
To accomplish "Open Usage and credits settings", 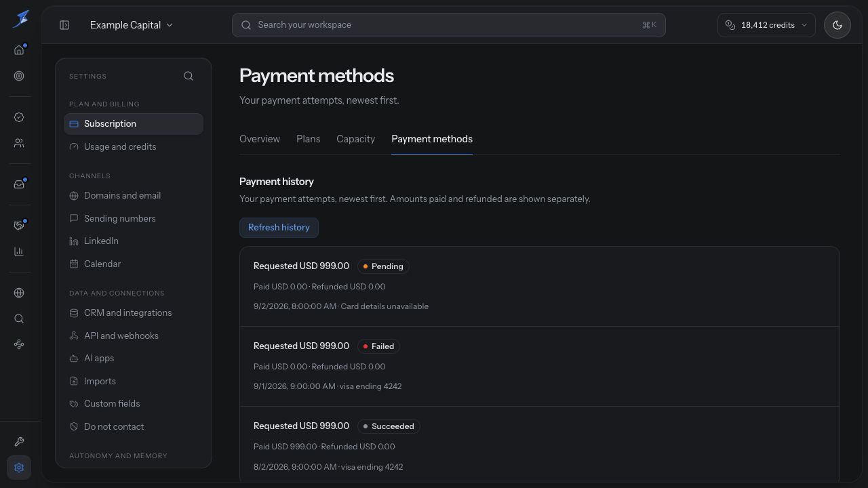I will coord(134,147).
